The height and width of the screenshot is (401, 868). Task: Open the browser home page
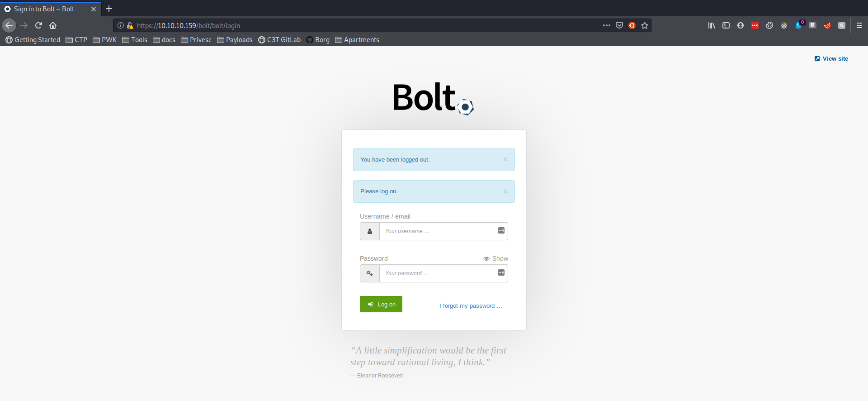coord(53,25)
